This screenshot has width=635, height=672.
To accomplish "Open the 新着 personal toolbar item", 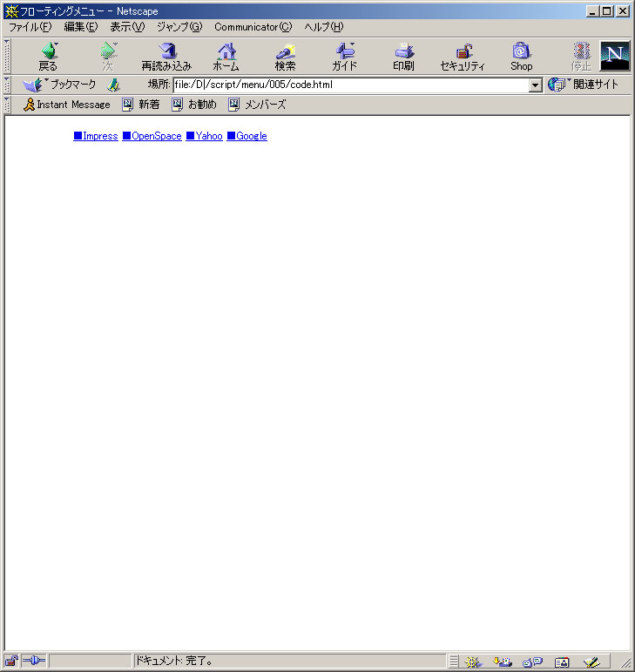I will coord(141,105).
